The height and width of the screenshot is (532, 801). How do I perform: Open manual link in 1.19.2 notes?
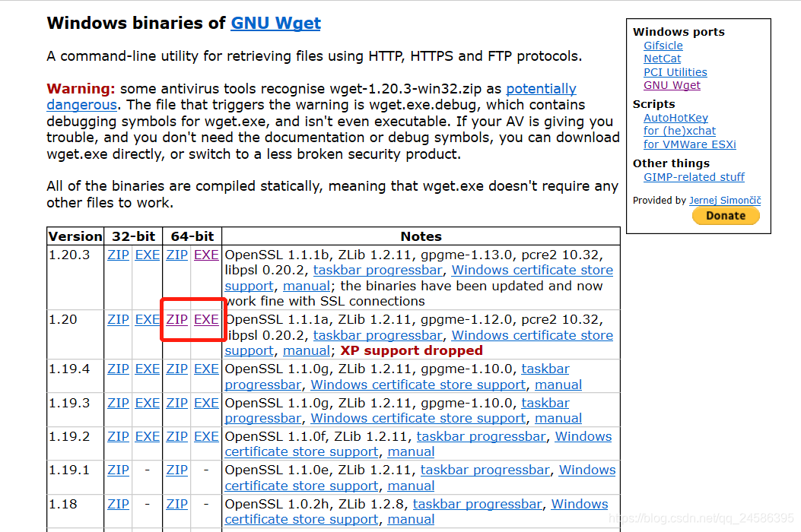tap(412, 452)
